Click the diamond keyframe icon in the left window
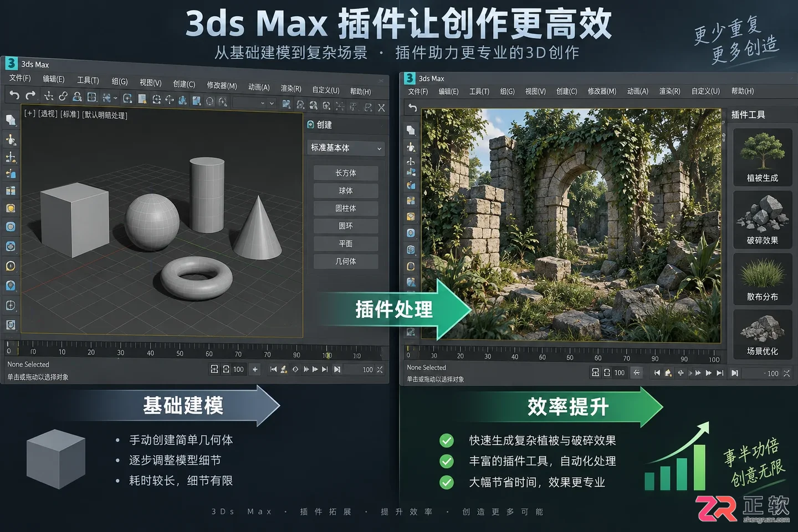 295,369
